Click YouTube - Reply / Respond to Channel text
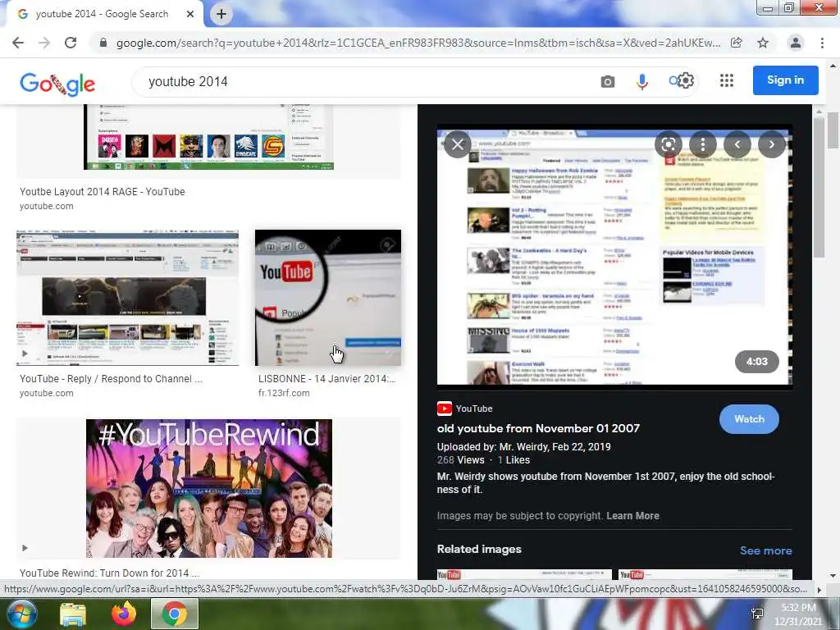Screen dimensions: 840x630 pyautogui.click(x=111, y=379)
